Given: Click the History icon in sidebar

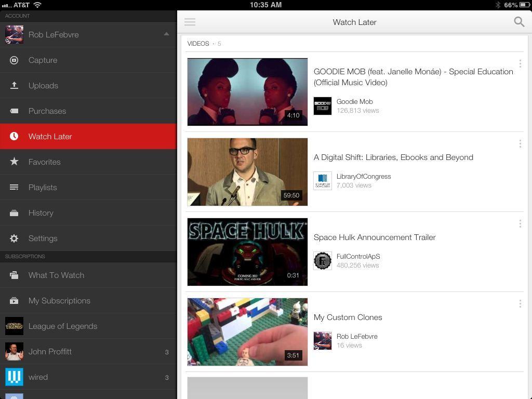Looking at the screenshot, I should pyautogui.click(x=14, y=213).
